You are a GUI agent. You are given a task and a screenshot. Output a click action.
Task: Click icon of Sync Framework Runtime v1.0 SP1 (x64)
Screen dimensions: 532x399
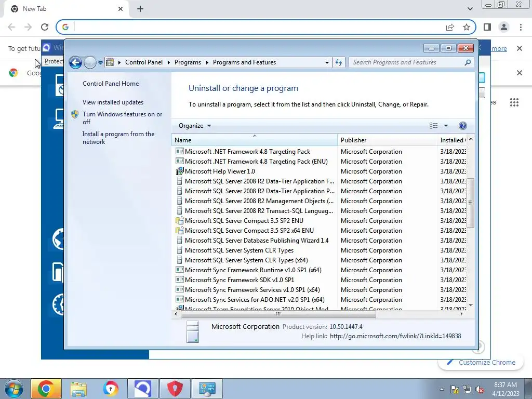(x=179, y=270)
